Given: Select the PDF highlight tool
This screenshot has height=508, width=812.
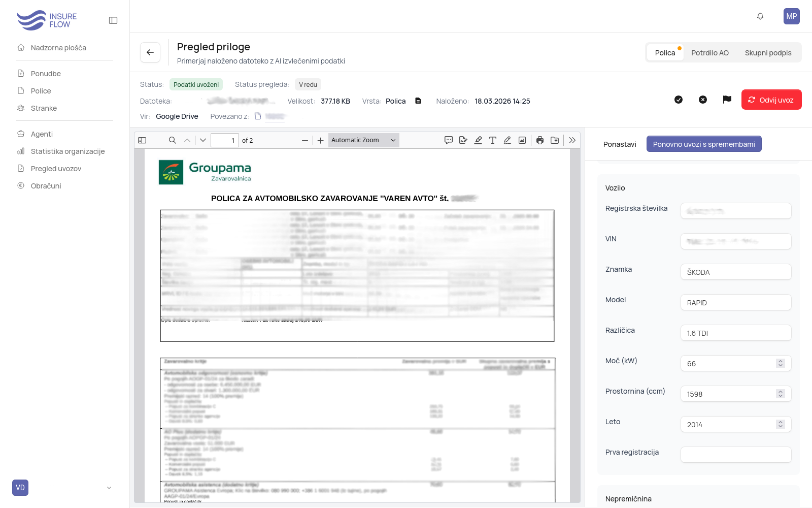Looking at the screenshot, I should [478, 140].
